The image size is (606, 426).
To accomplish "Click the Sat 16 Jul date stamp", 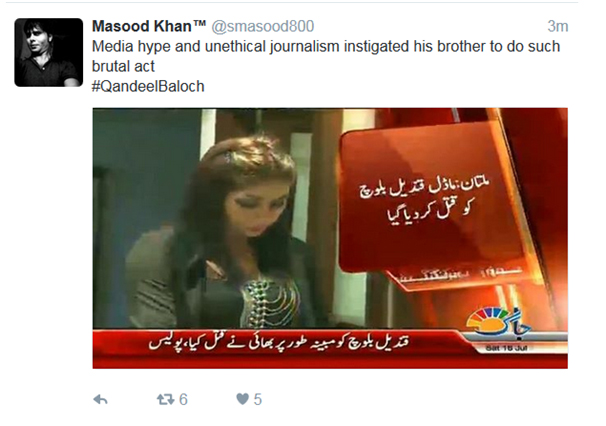I will pos(506,348).
